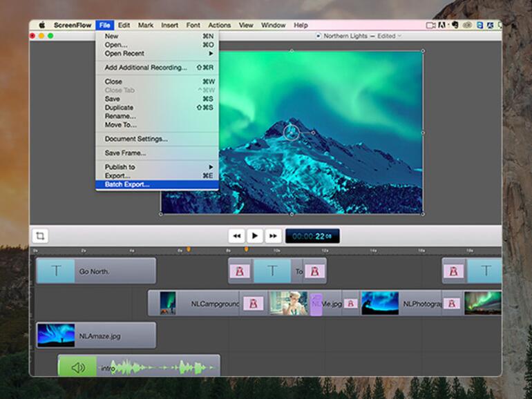Viewport: 532px width, 399px height.
Task: Click the fast-forward playback button
Action: coord(273,236)
